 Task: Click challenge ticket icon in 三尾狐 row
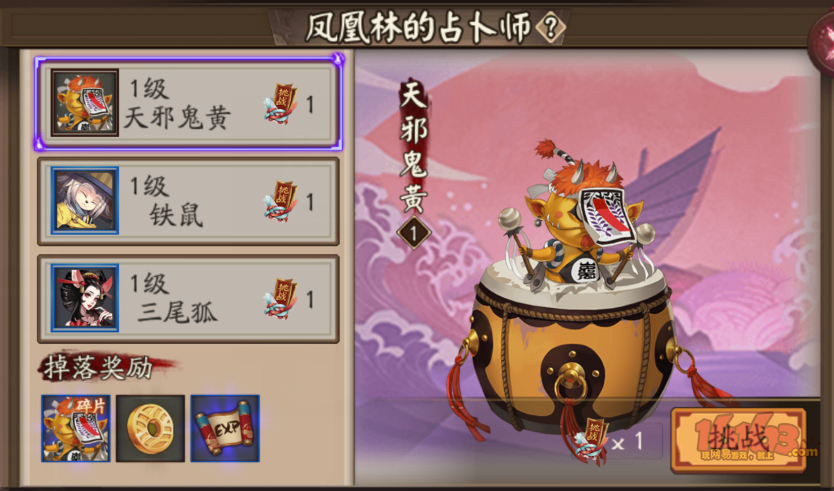pos(281,299)
